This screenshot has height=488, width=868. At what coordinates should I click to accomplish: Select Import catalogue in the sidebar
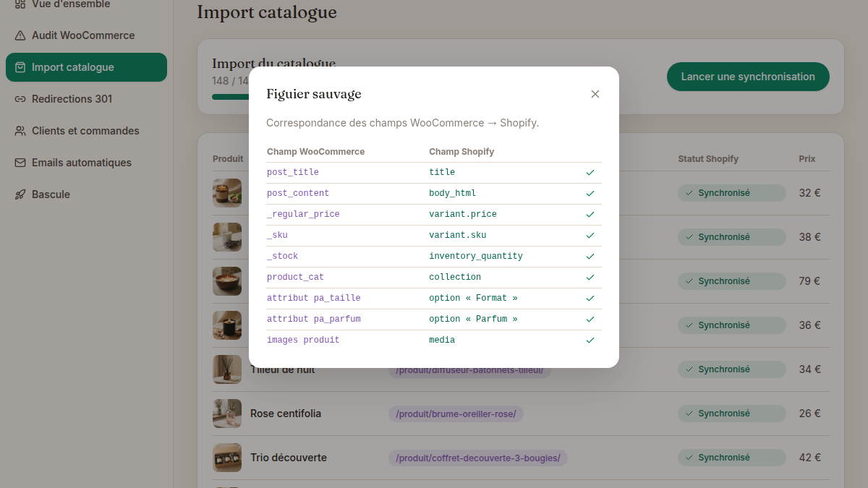(86, 67)
